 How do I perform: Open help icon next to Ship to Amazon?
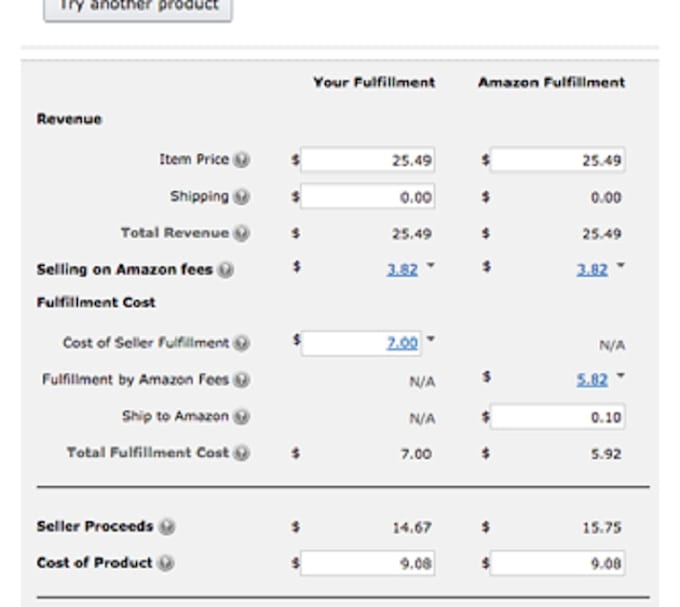click(x=242, y=417)
